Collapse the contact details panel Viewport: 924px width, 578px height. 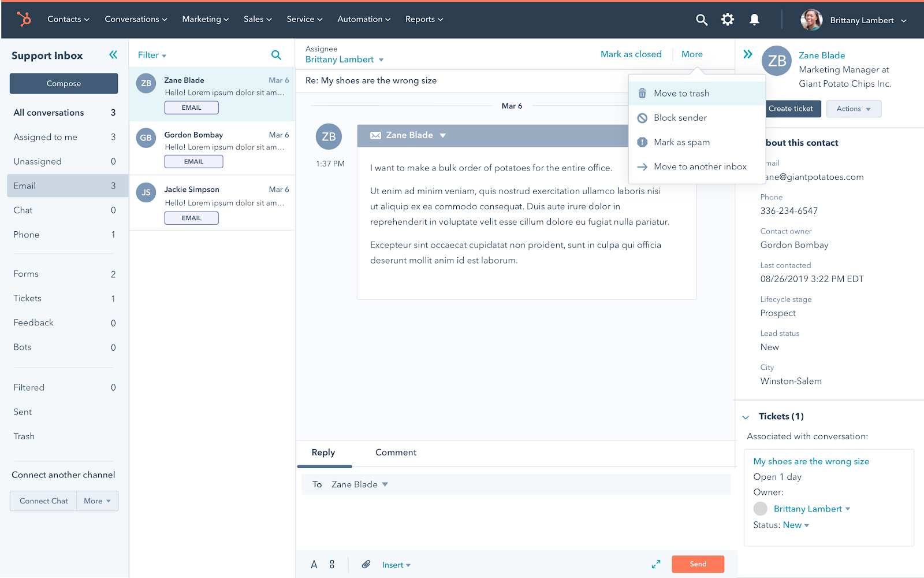click(748, 54)
